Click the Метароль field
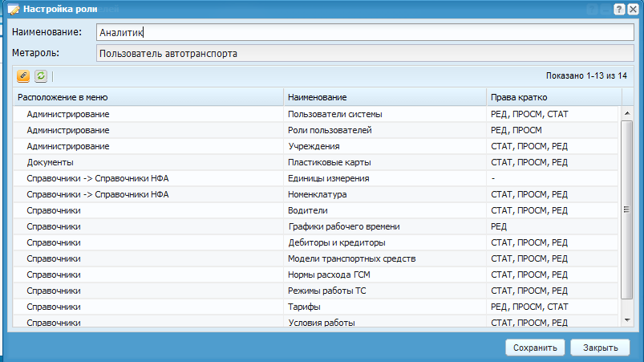The image size is (644, 362). [x=365, y=54]
